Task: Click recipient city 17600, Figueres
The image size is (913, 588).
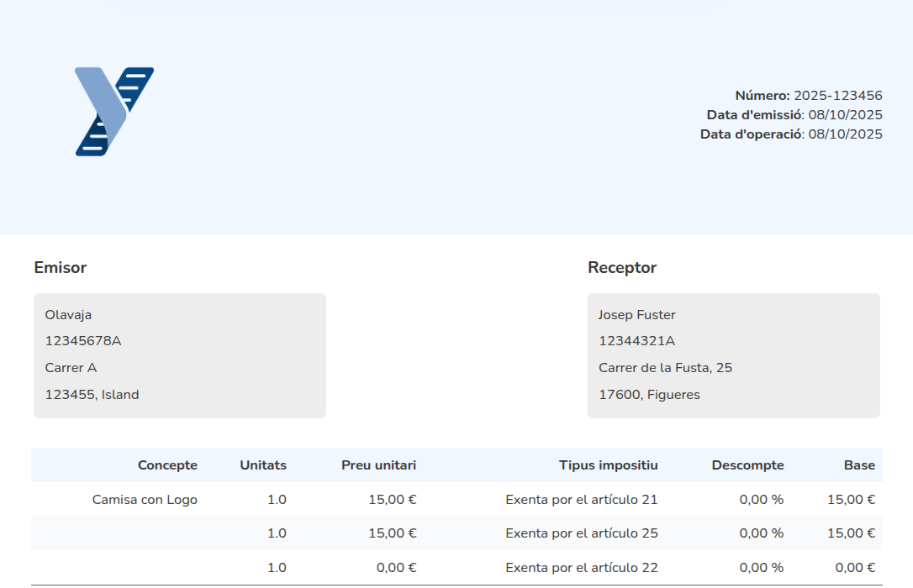Action: click(x=649, y=395)
